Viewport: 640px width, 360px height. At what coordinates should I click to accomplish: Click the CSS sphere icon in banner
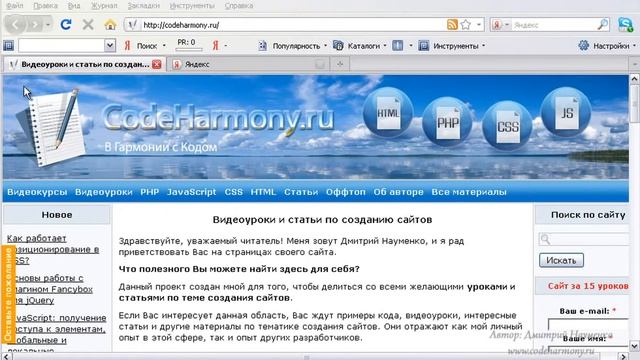click(x=507, y=126)
